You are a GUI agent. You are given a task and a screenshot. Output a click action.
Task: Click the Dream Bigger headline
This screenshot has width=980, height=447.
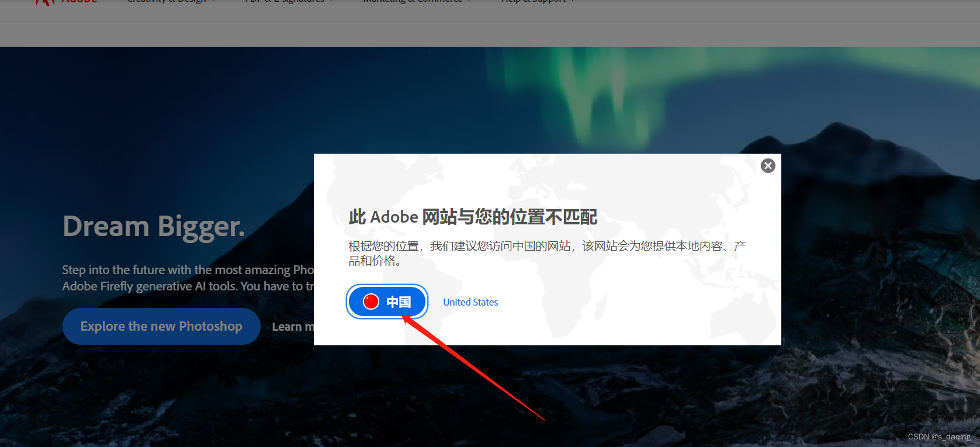click(x=154, y=227)
